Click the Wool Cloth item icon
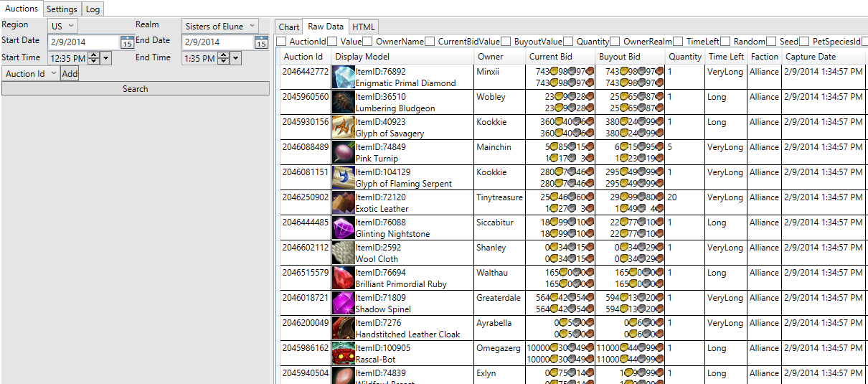The image size is (868, 384). (343, 253)
